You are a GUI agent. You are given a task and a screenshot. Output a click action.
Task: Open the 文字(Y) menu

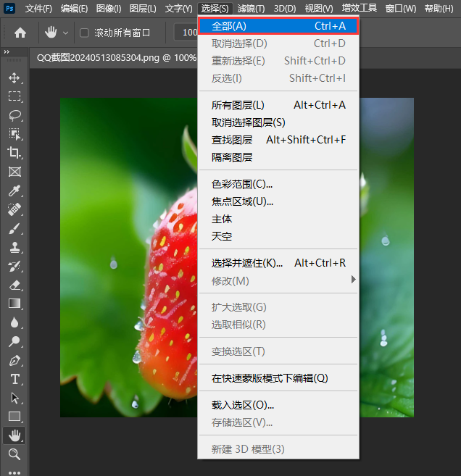178,9
